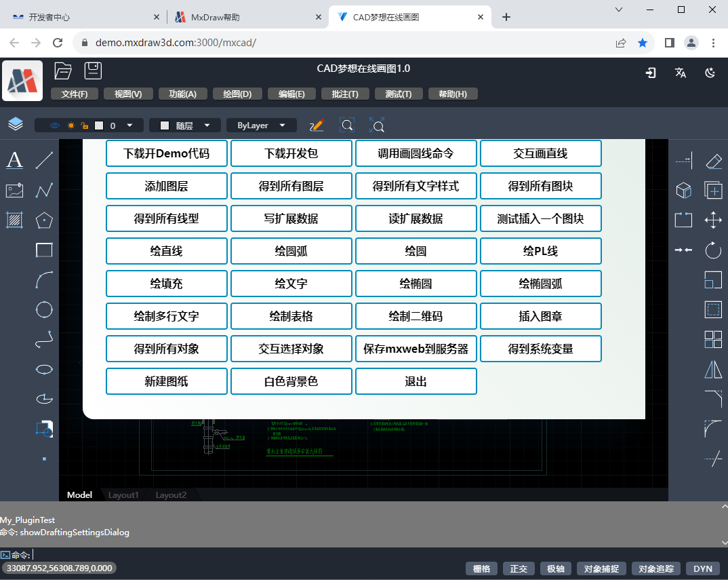
Task: Select the Fillet tool
Action: [713, 429]
